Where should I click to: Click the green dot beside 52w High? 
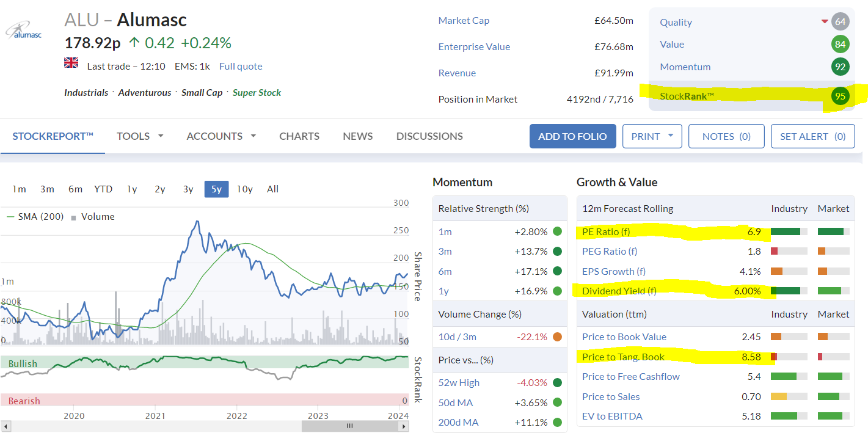(x=557, y=382)
